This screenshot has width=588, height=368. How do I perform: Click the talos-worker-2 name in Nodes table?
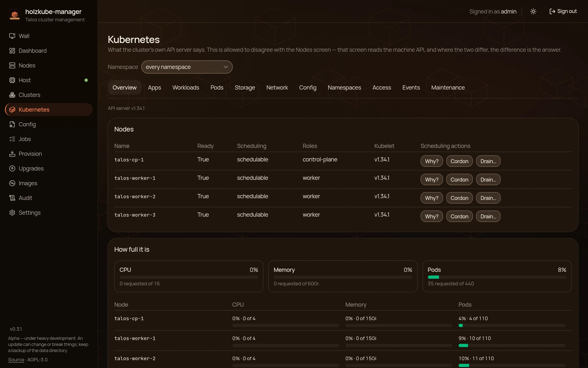(x=135, y=197)
